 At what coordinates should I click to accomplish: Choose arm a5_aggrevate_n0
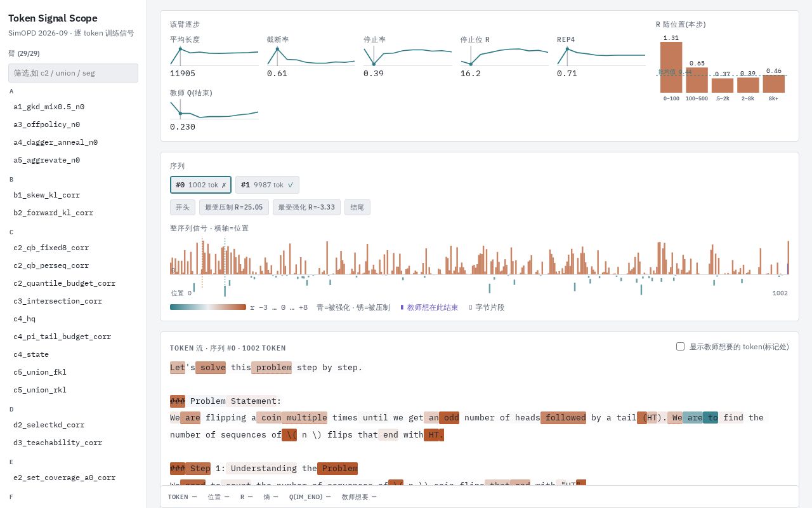tap(73, 160)
